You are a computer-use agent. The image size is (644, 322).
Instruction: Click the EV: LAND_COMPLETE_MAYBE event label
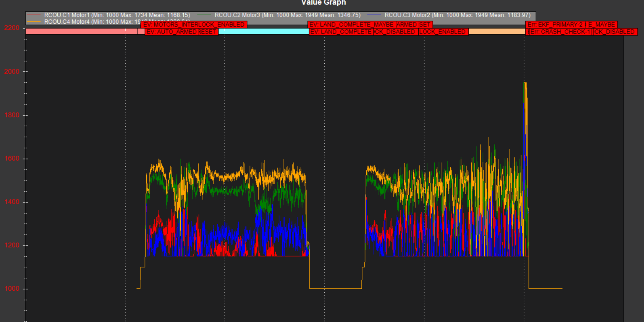pyautogui.click(x=351, y=24)
